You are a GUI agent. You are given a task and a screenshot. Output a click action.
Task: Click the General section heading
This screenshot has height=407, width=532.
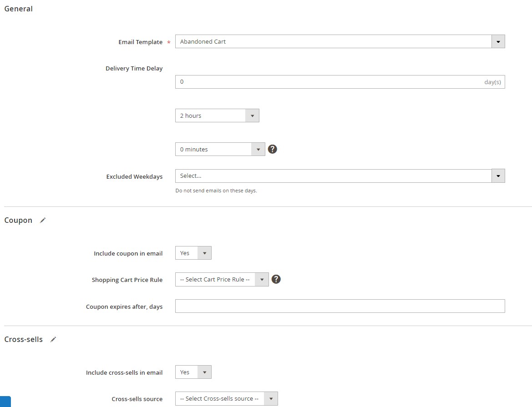[18, 9]
